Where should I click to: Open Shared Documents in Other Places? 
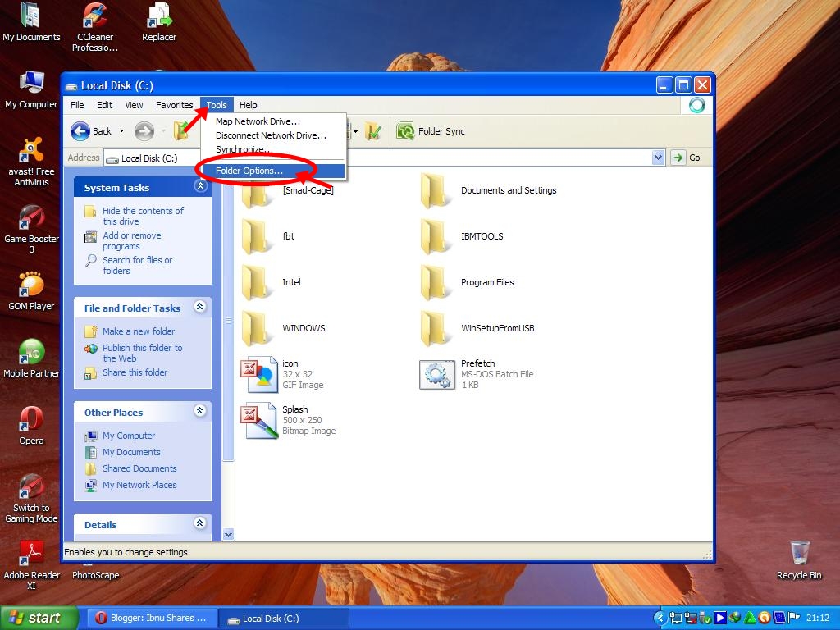139,468
